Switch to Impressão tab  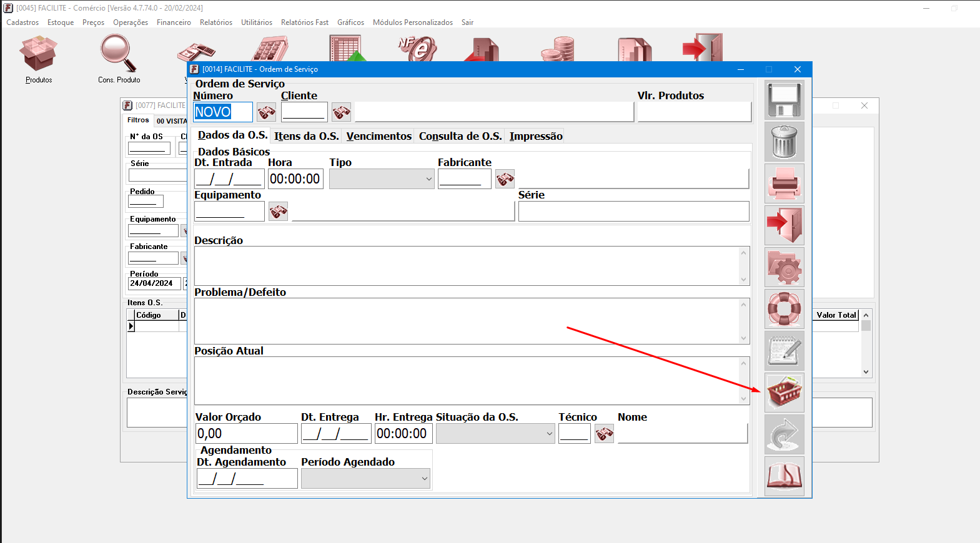tap(536, 136)
